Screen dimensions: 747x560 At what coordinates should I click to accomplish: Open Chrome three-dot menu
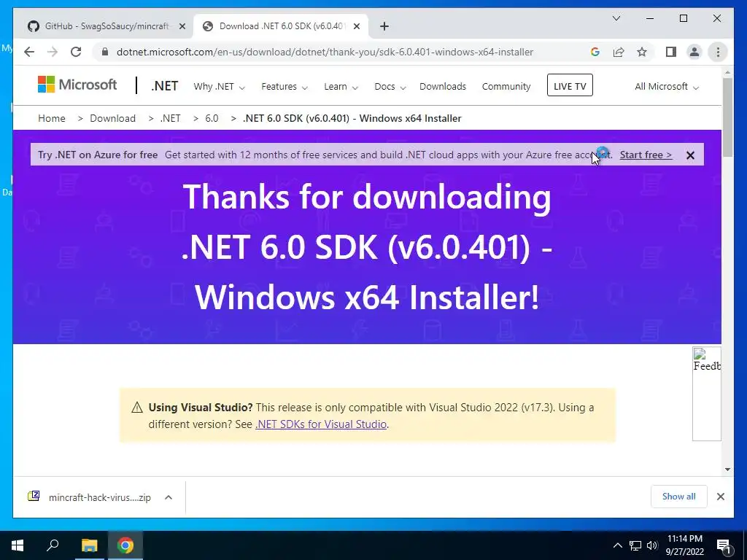pyautogui.click(x=718, y=52)
